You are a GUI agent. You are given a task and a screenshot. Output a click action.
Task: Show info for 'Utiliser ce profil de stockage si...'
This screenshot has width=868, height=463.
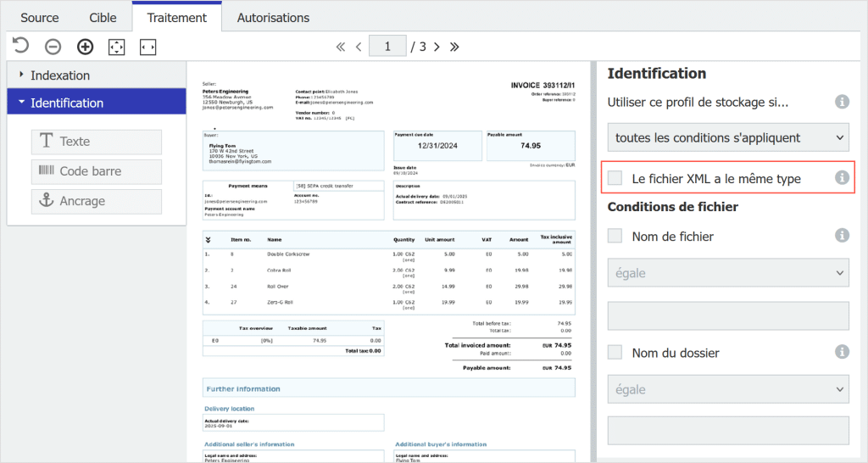pyautogui.click(x=842, y=102)
